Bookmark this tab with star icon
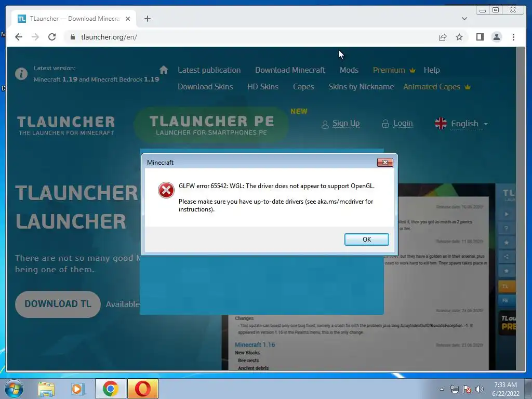This screenshot has height=399, width=532. [459, 37]
